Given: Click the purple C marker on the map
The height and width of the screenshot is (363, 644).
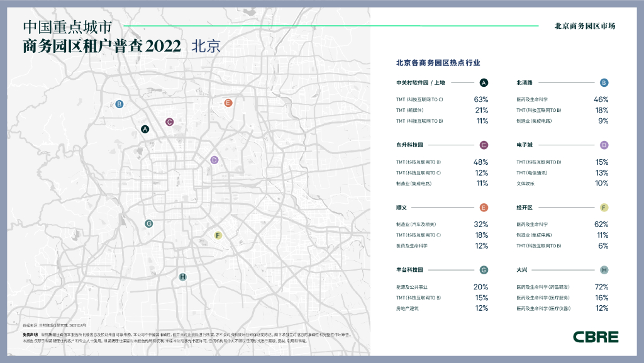Looking at the screenshot, I should click(x=169, y=122).
